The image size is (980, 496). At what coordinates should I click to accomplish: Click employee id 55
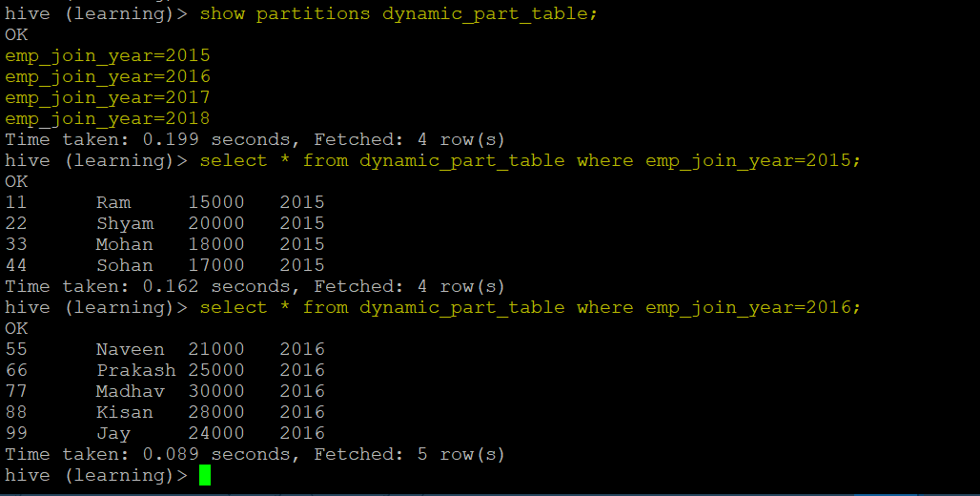16,350
